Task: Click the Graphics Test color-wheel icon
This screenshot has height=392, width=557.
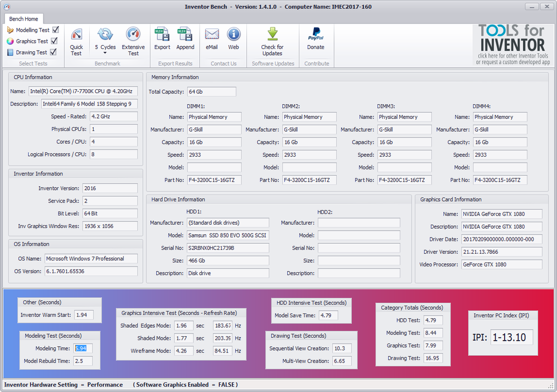Action: point(10,41)
